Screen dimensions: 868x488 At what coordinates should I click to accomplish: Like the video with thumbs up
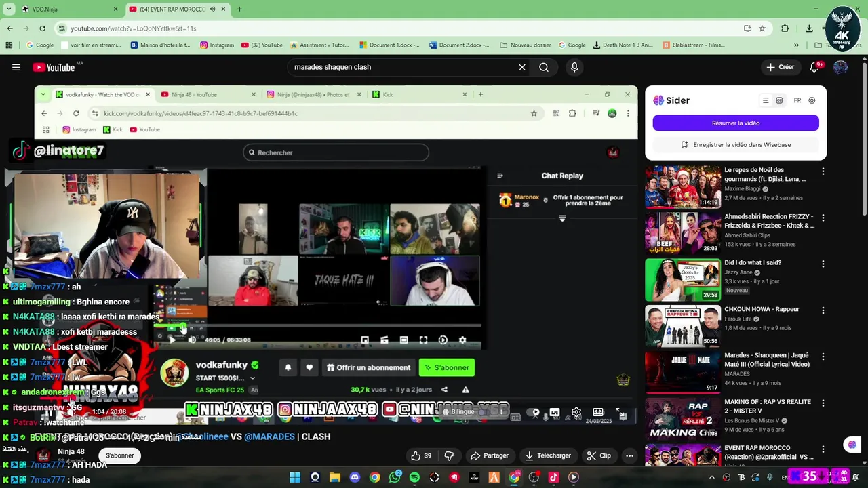(x=421, y=455)
